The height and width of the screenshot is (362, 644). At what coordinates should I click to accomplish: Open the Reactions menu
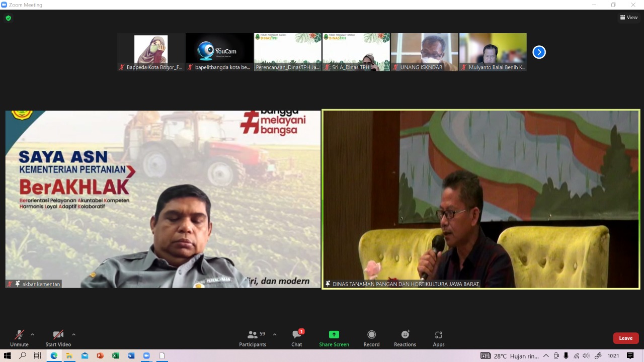tap(405, 338)
